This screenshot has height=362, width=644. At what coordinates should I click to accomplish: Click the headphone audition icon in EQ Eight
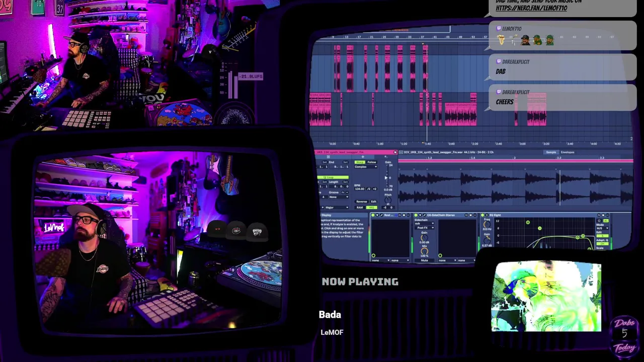coord(599,221)
